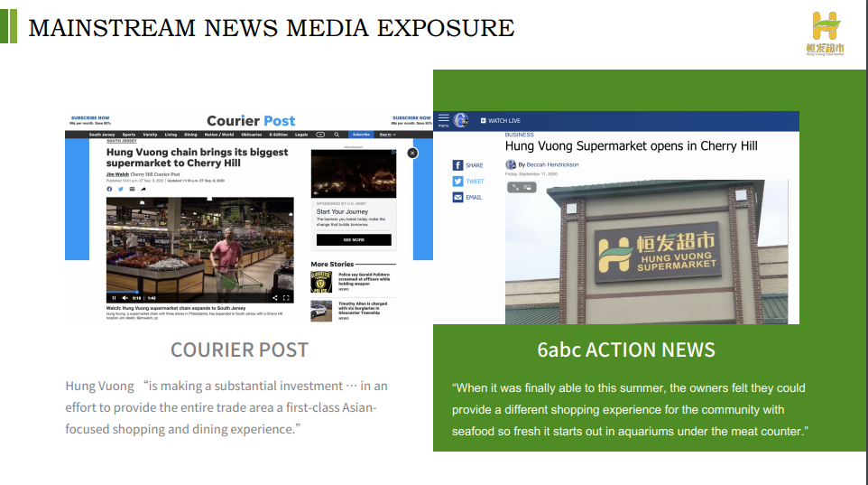Screen dimensions: 868x485
Task: Open South Jersey nav menu item
Action: click(x=102, y=135)
